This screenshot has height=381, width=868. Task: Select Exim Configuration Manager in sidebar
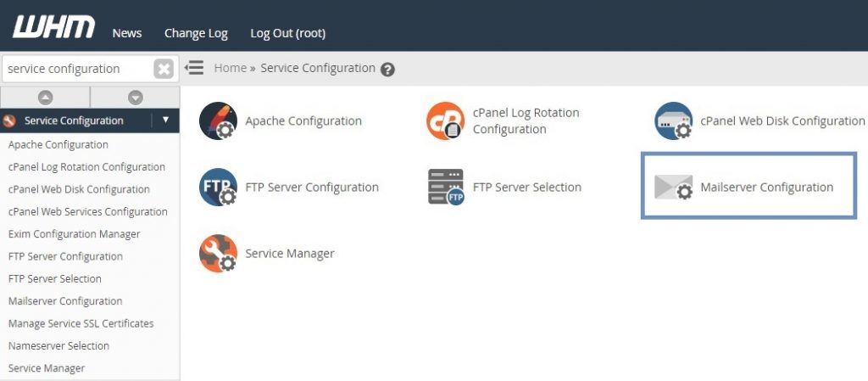pyautogui.click(x=74, y=234)
